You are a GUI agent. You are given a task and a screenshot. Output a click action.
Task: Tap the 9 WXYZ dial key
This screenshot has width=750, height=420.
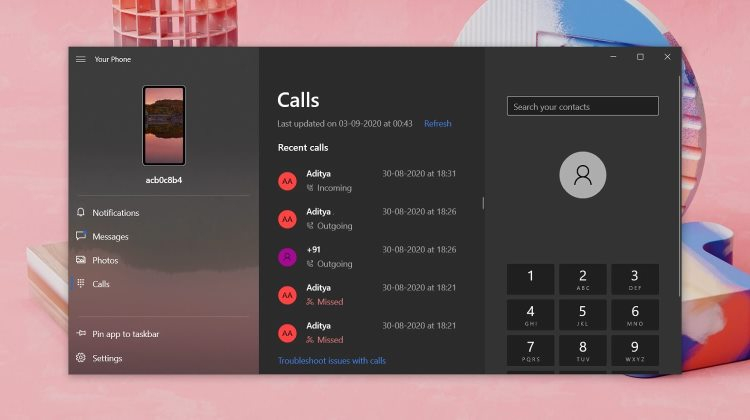tap(635, 350)
